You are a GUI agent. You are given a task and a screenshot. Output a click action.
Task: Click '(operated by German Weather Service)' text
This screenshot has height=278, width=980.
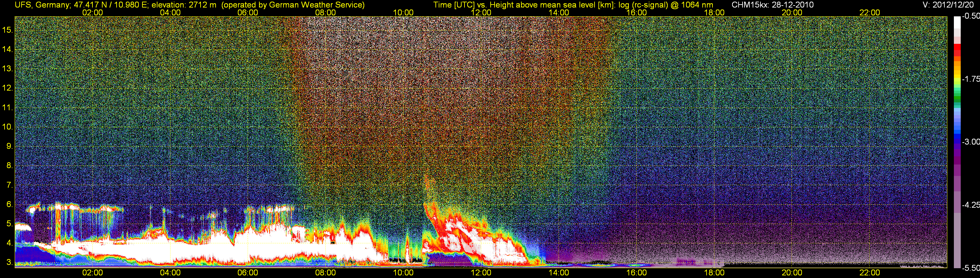pyautogui.click(x=293, y=5)
